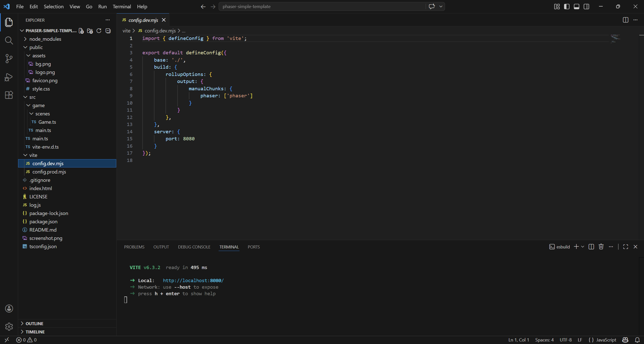The image size is (644, 344).
Task: Click the JavaScript language mode button
Action: point(606,340)
